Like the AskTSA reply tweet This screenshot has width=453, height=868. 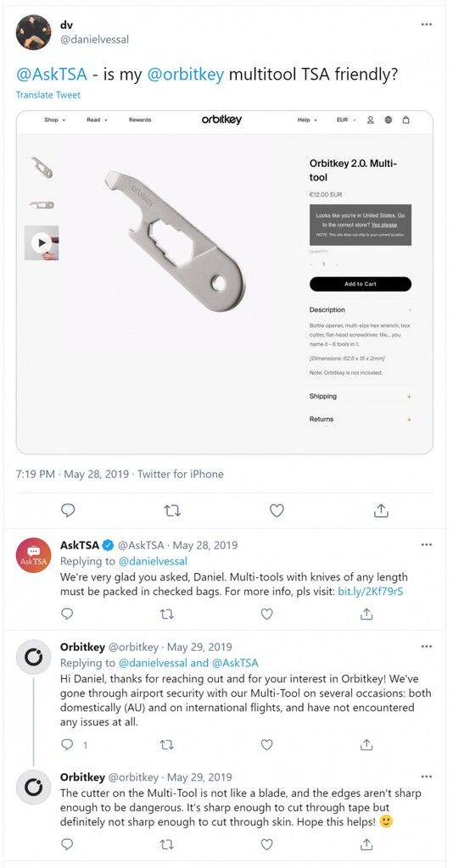[267, 614]
